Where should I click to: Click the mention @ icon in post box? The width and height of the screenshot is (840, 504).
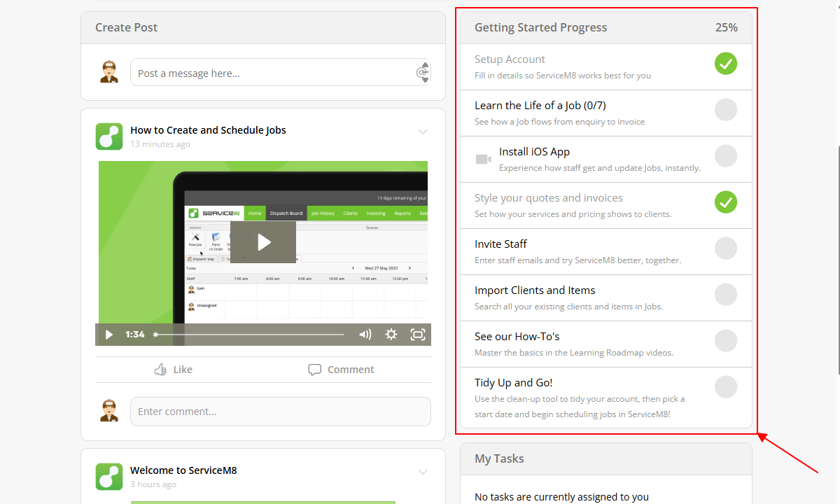421,73
